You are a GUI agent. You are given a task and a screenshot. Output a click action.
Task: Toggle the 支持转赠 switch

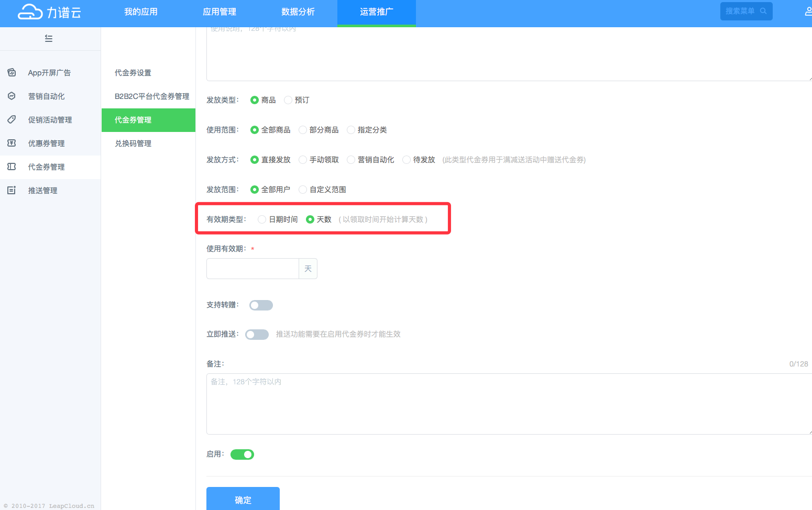261,305
